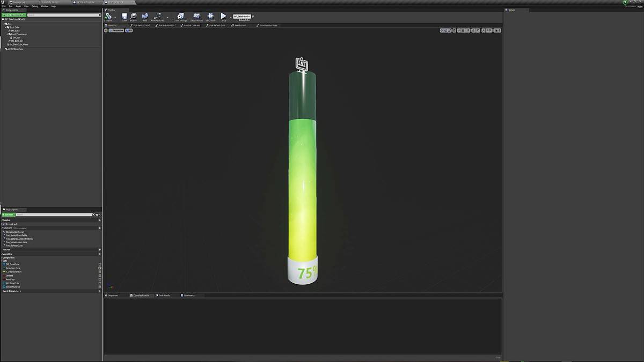Switch to the Find Results tab
The width and height of the screenshot is (644, 362).
click(163, 295)
